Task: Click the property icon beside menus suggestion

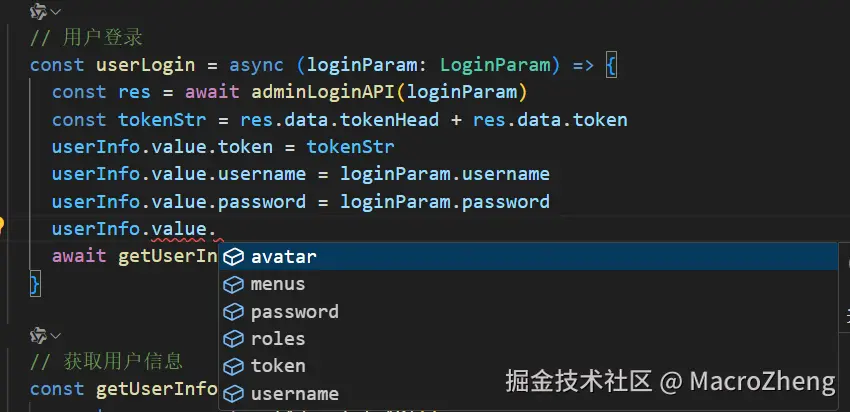Action: click(233, 284)
